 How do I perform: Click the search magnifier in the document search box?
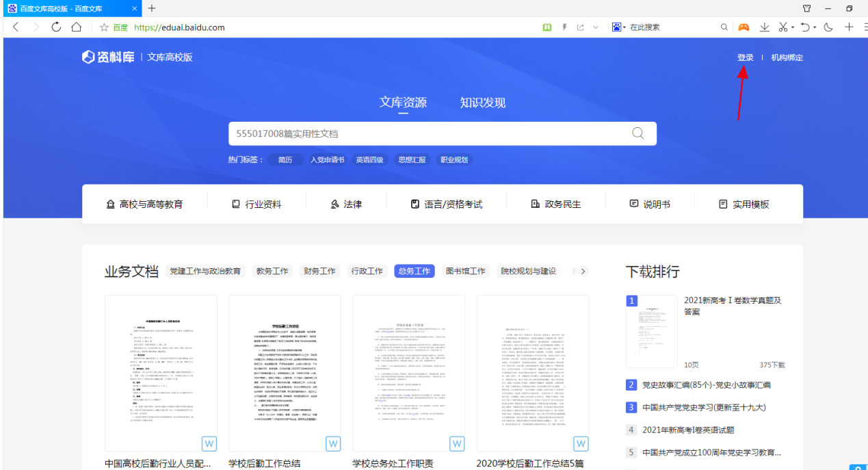(x=637, y=133)
